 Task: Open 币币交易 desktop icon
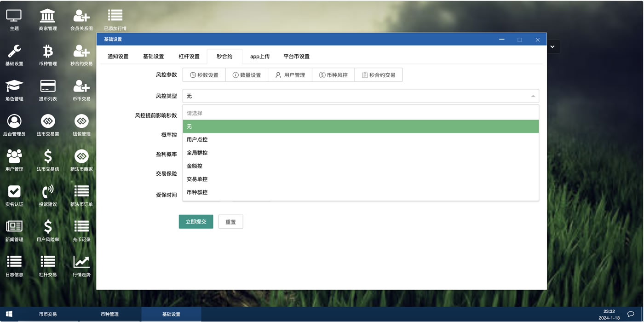(81, 90)
